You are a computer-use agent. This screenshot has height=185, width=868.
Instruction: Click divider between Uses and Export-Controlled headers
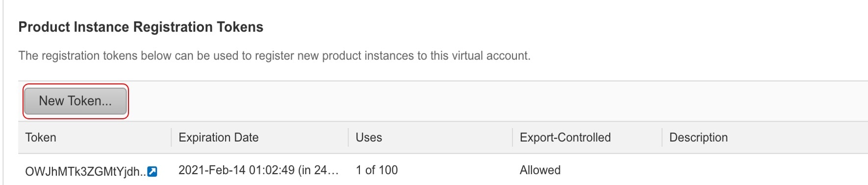[512, 137]
